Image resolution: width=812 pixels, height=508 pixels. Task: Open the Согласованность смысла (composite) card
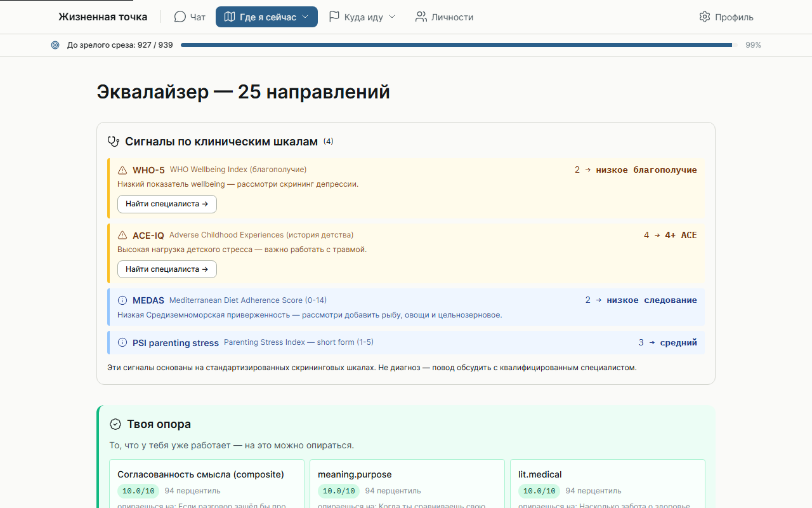(x=207, y=484)
